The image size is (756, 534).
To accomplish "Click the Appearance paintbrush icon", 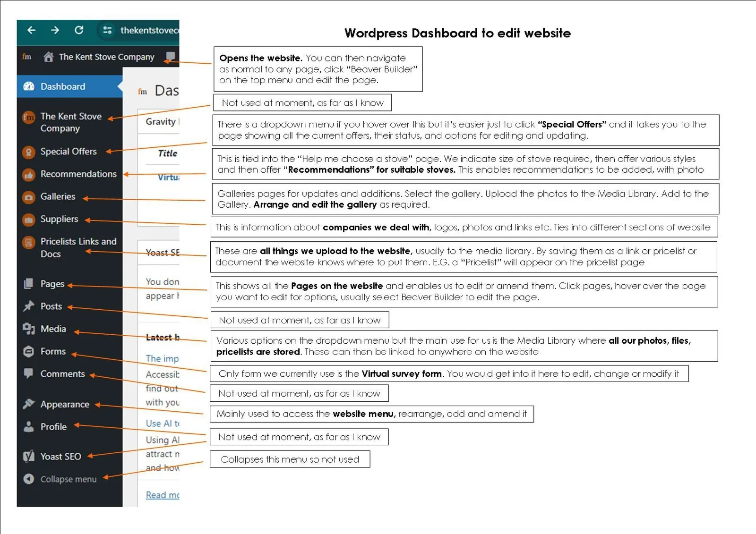I will (x=29, y=404).
